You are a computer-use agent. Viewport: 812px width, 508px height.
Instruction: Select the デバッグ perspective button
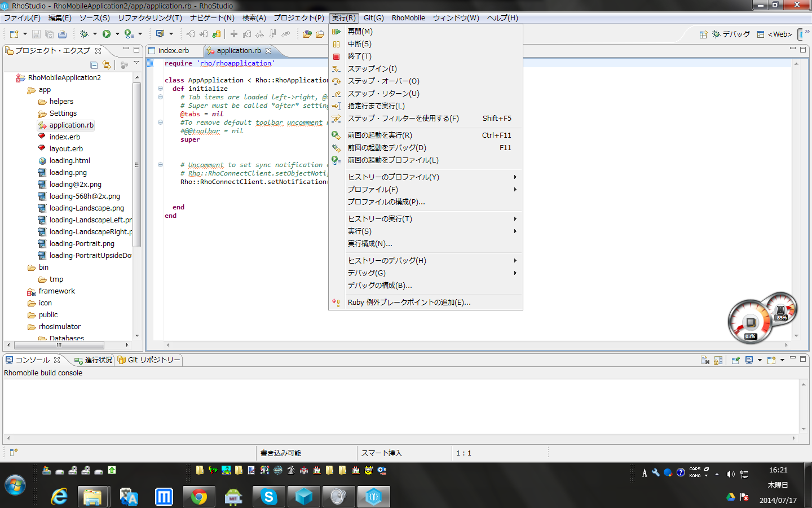click(731, 34)
